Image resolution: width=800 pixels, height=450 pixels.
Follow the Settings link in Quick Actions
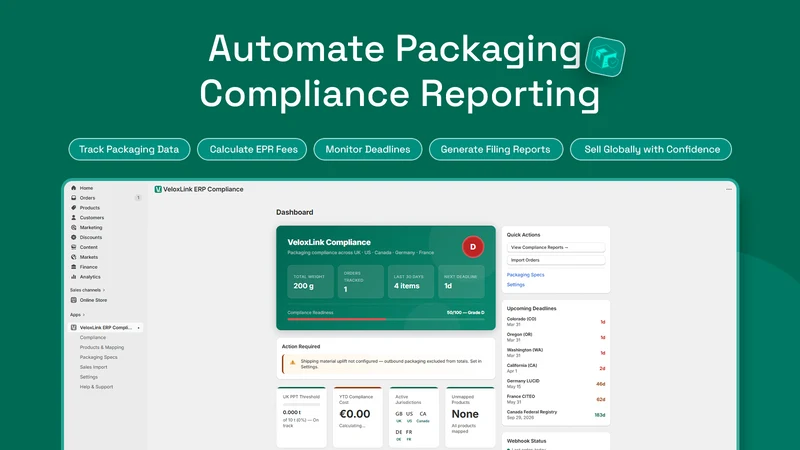point(515,285)
